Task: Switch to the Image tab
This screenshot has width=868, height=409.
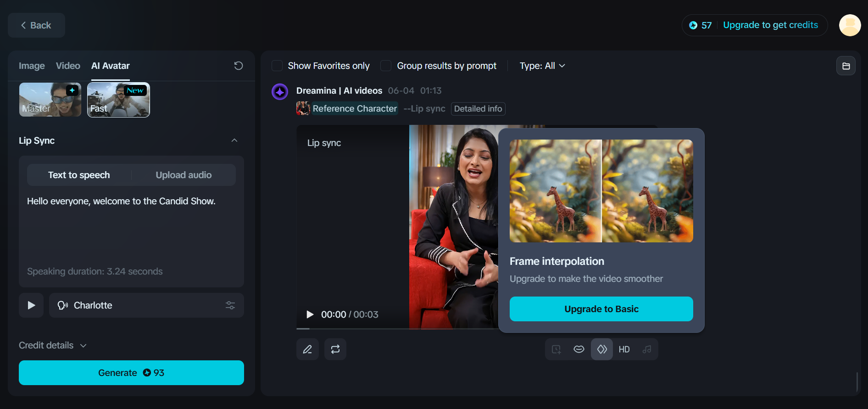Action: 32,66
